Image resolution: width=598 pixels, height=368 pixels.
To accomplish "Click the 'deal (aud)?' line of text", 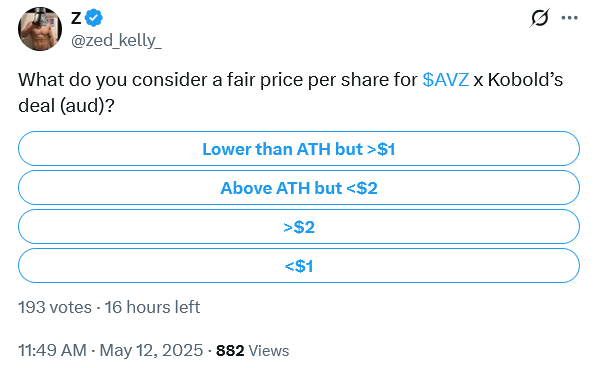I will click(66, 106).
